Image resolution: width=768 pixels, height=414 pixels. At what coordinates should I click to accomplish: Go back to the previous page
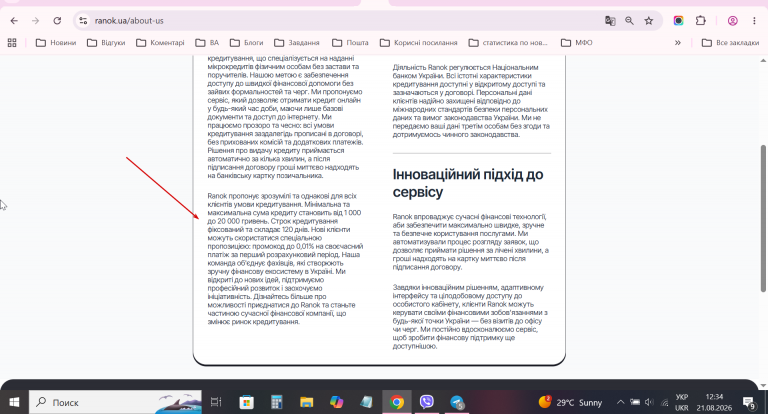14,21
